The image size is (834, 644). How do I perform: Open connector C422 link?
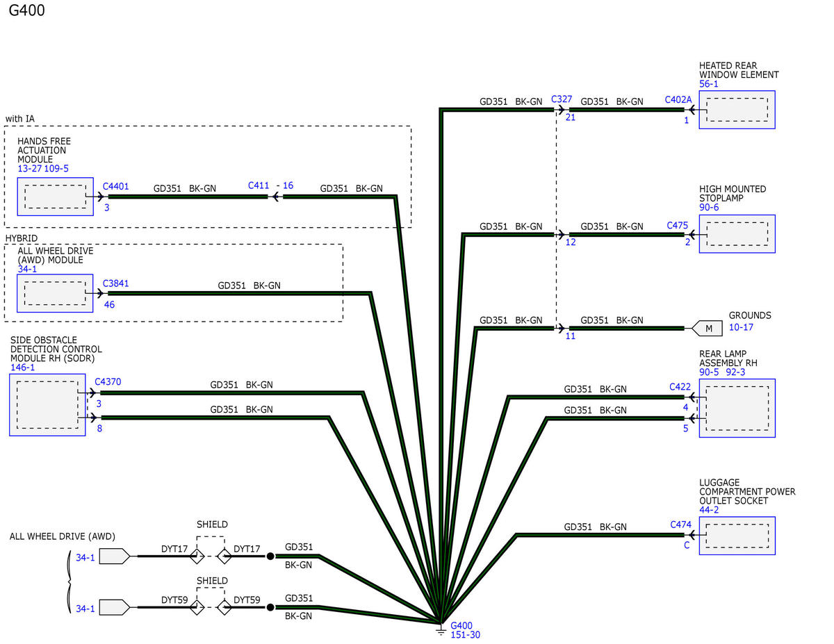pyautogui.click(x=679, y=386)
